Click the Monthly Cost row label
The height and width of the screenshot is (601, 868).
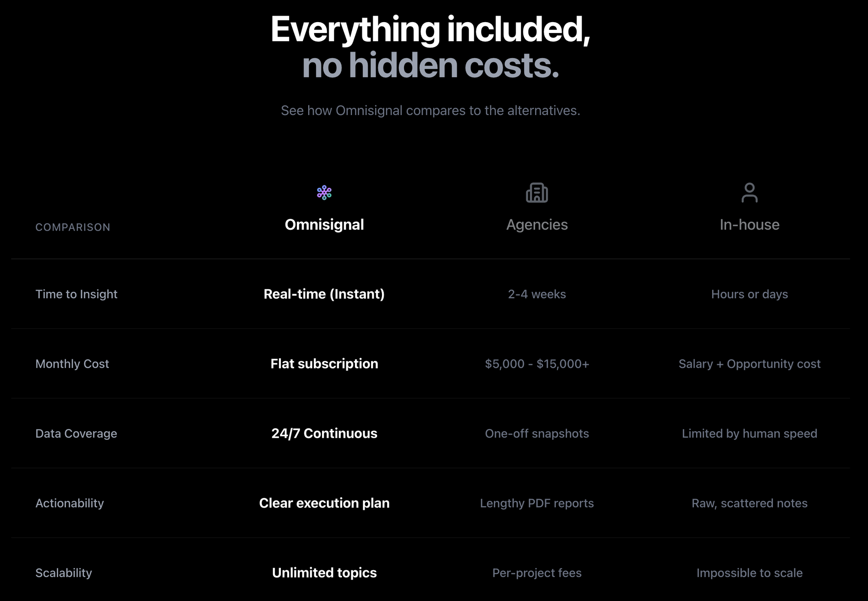pos(72,364)
